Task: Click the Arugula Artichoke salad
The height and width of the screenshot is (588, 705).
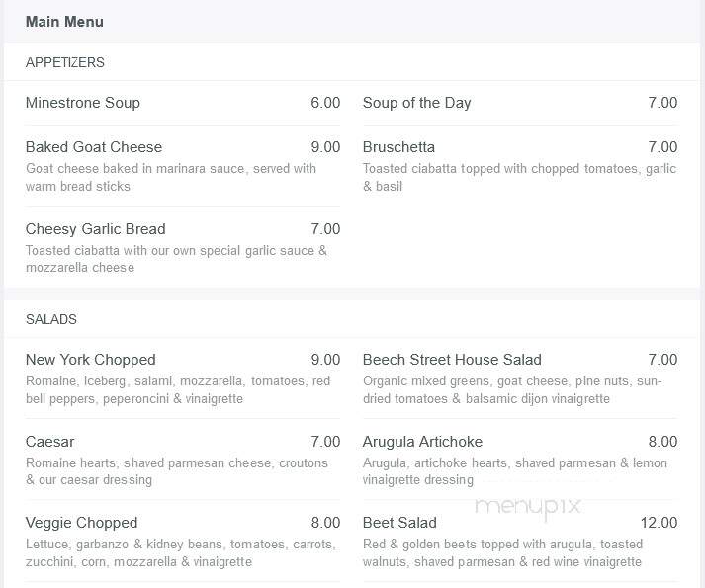Action: pos(422,442)
